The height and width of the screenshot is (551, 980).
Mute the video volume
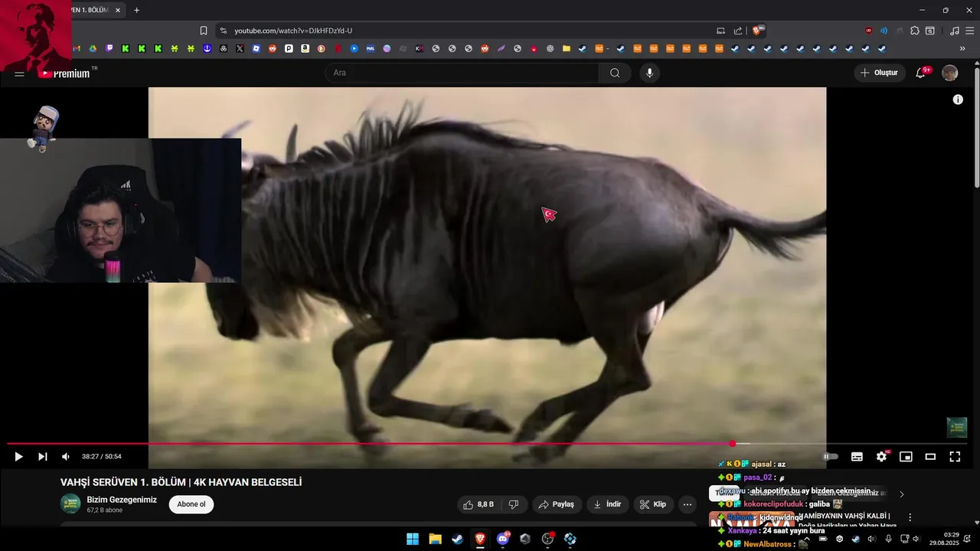click(x=66, y=456)
